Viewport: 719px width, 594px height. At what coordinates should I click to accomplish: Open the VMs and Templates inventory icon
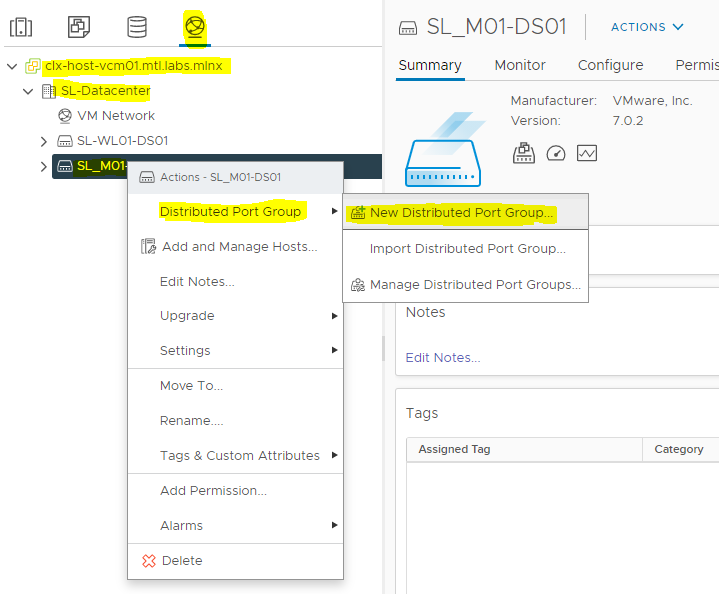point(79,27)
